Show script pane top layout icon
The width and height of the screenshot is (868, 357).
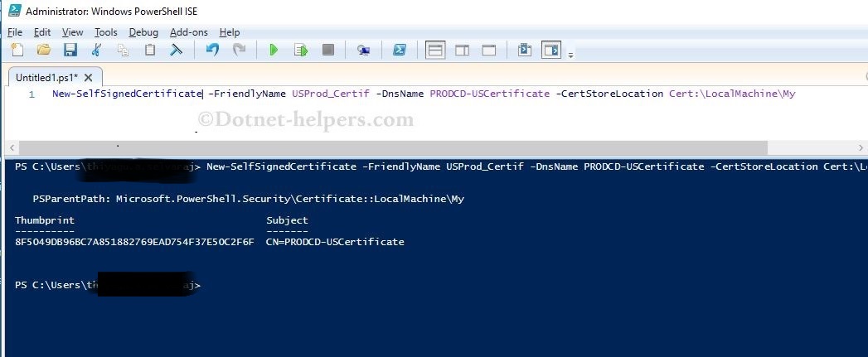[x=436, y=50]
